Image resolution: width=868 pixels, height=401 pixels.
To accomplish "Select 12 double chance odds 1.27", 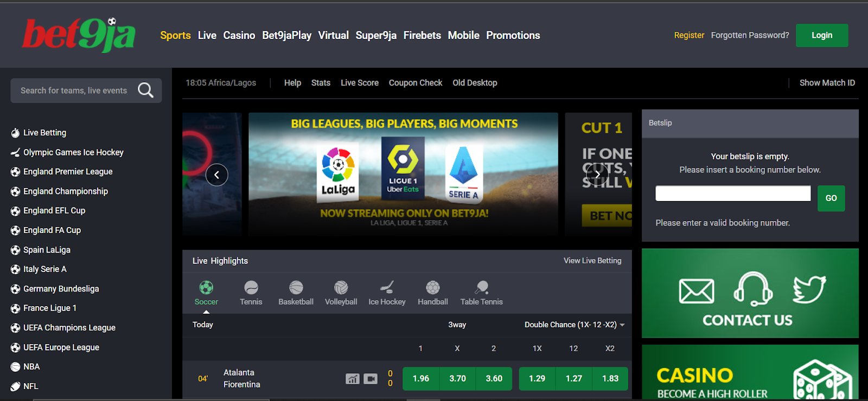I will (x=573, y=379).
